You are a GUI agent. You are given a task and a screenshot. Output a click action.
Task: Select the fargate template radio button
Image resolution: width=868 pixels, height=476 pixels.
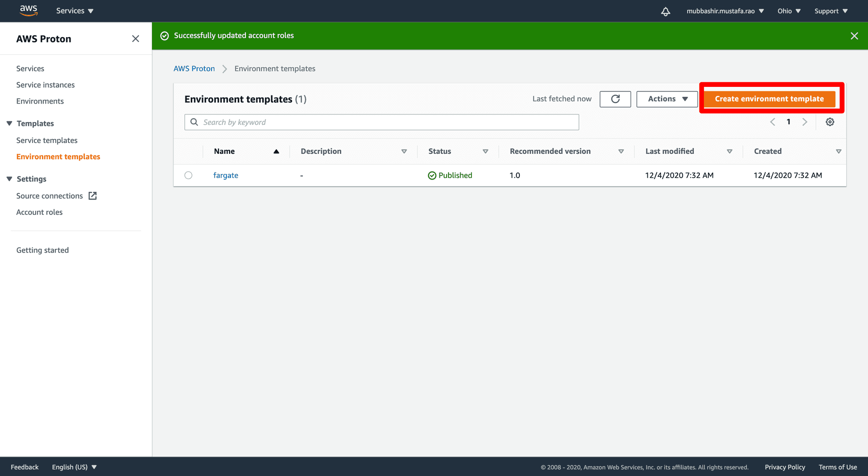[x=189, y=176]
